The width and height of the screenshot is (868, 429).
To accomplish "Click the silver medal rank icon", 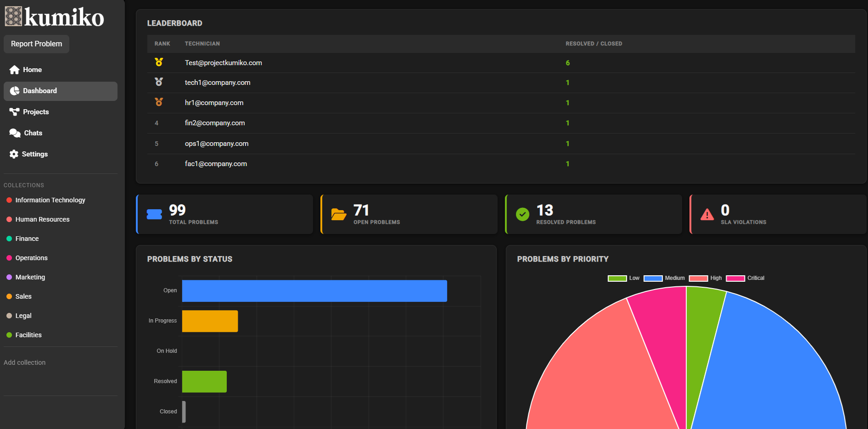I will (159, 82).
